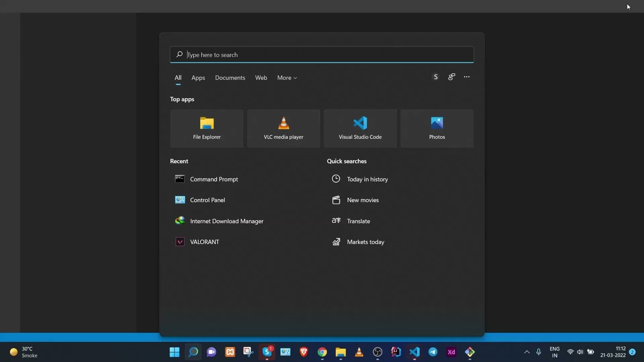
Task: Click the S account profile icon
Action: (436, 77)
